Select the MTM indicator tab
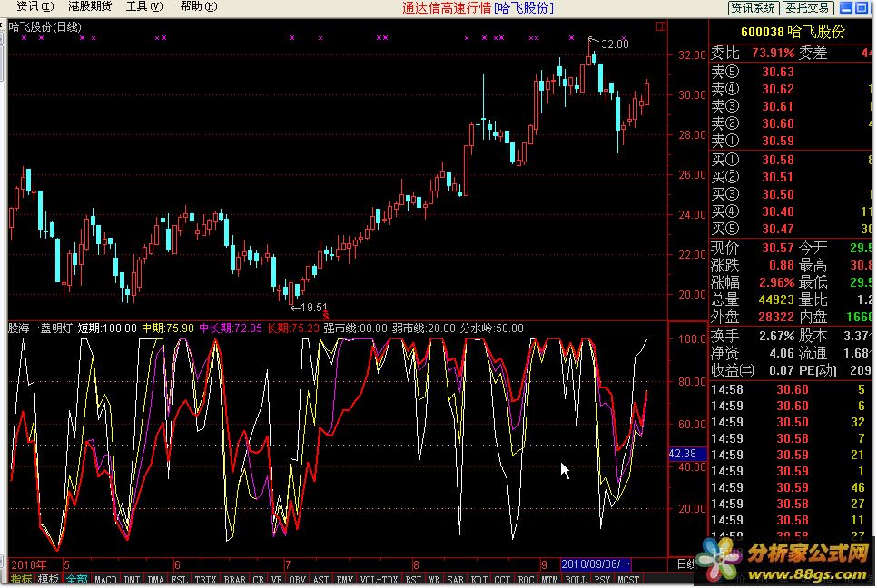The height and width of the screenshot is (588, 877). (550, 580)
